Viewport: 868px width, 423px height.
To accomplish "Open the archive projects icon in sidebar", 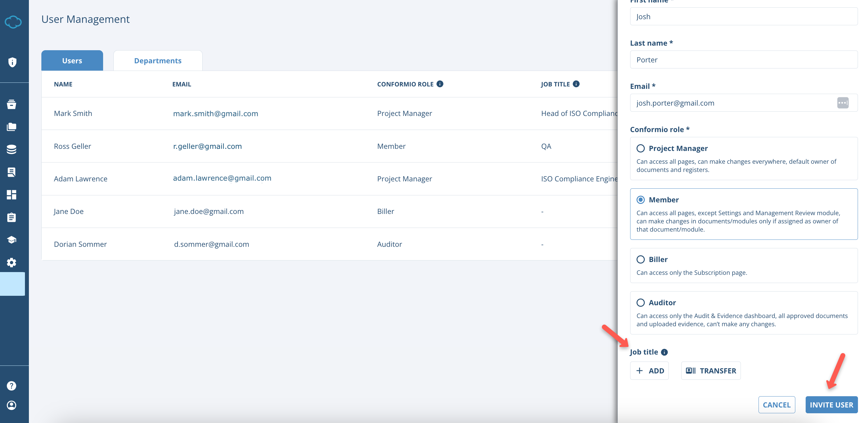I will 12,104.
